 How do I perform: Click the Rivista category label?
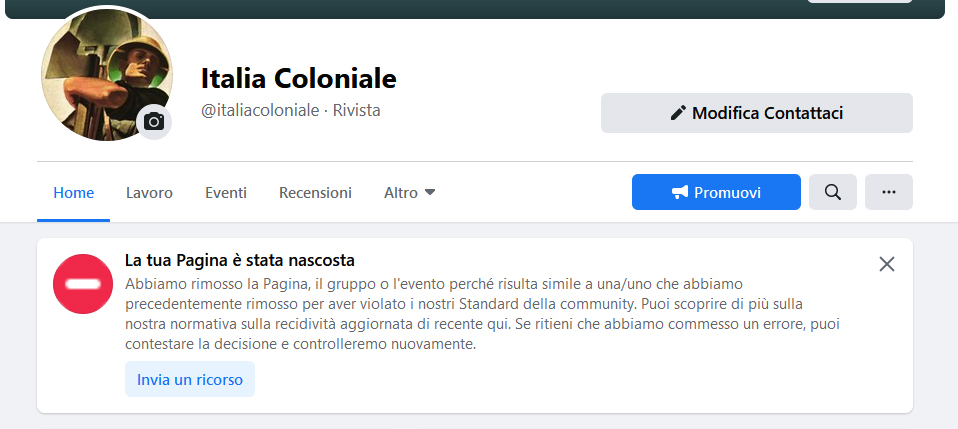coord(357,110)
